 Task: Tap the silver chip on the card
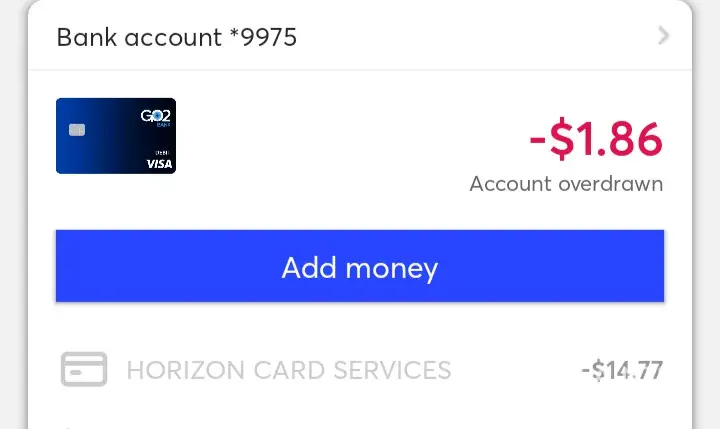(77, 130)
